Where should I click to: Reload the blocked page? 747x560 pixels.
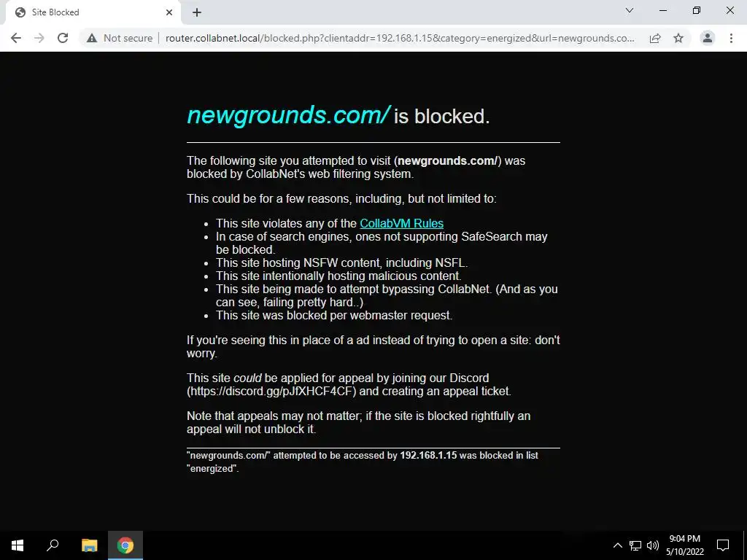coord(63,38)
